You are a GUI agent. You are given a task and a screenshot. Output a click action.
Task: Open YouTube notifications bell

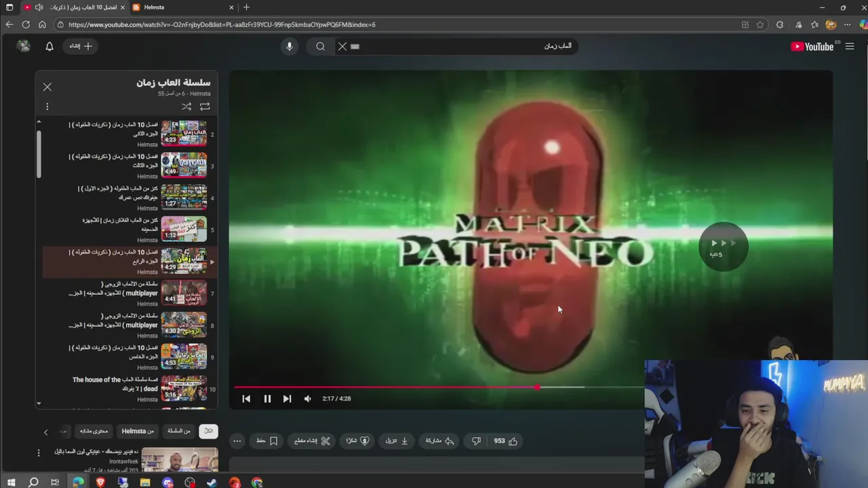[x=50, y=46]
